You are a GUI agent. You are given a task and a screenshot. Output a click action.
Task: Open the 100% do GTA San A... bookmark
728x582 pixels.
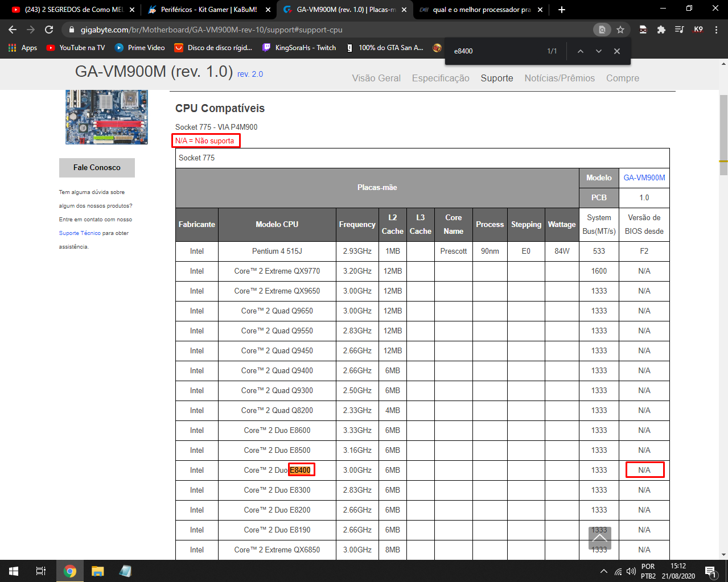tap(385, 48)
